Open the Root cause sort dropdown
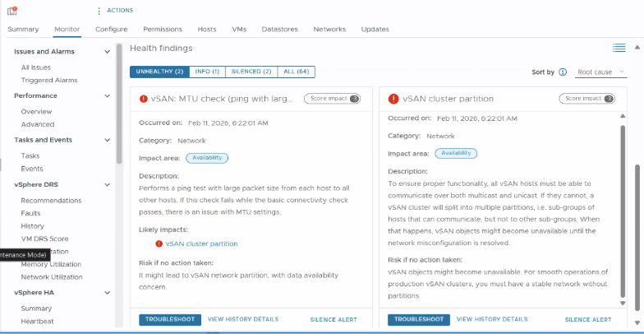This screenshot has height=334, width=644. tap(601, 72)
